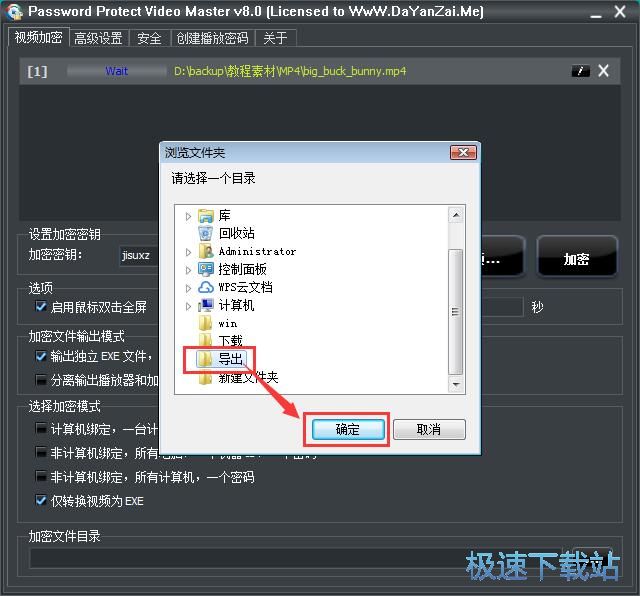The height and width of the screenshot is (596, 640).
Task: Expand the Administrator tree node
Action: click(x=188, y=252)
